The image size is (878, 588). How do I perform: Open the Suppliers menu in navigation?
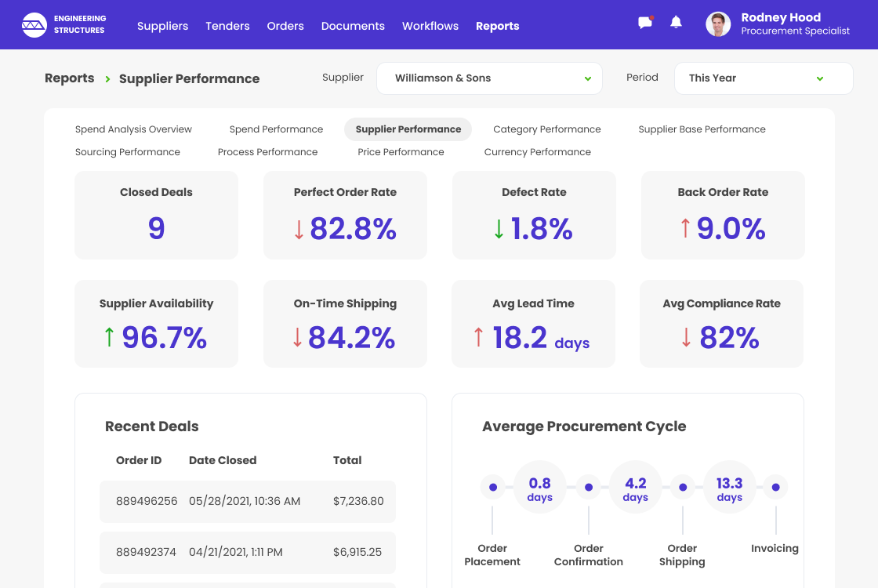tap(162, 26)
